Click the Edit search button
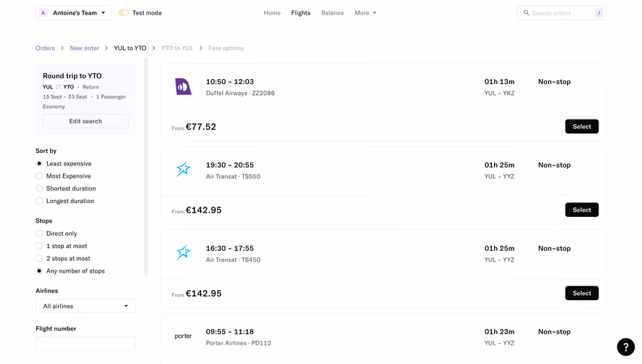Viewport: 642px width, 364px height. click(x=86, y=121)
